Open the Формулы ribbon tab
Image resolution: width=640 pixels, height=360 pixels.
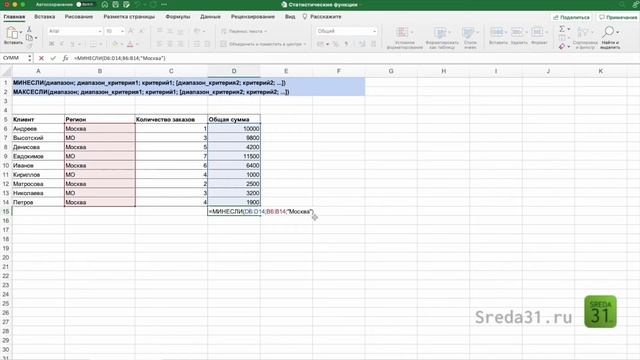(178, 17)
